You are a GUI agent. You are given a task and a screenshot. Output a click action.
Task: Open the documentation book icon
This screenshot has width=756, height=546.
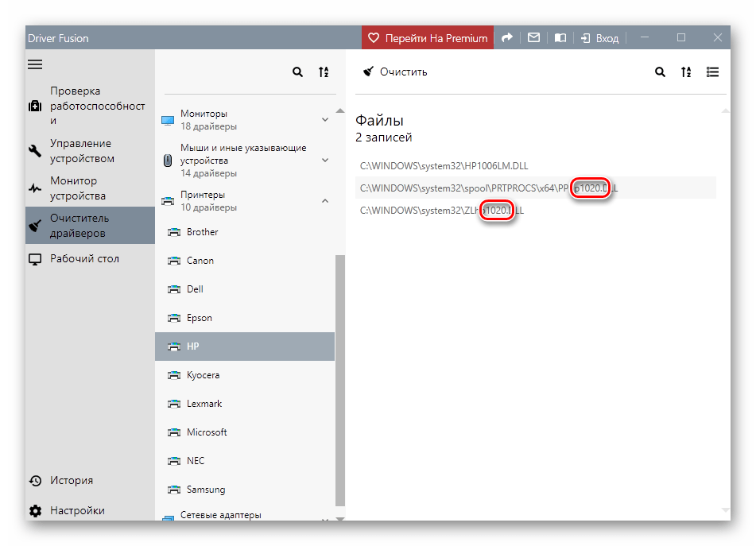[560, 37]
